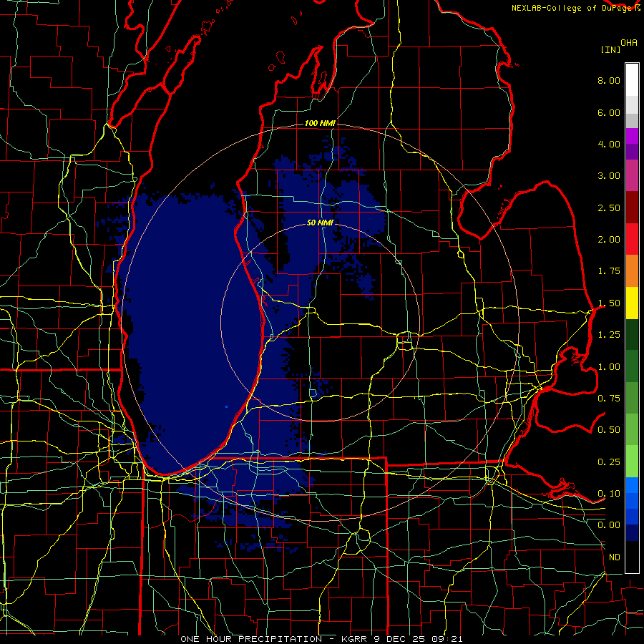Select the white swatch in color scale
This screenshot has width=644, height=644.
(x=632, y=80)
